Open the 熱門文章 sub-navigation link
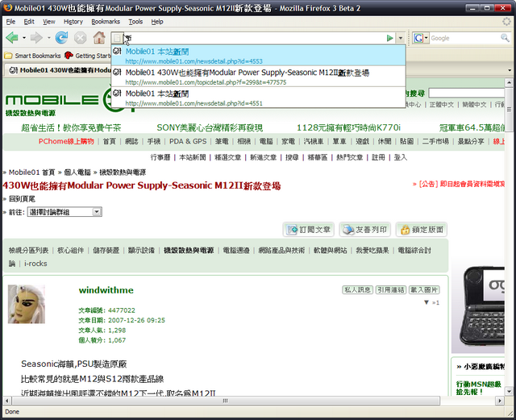This screenshot has height=420, width=516. 349,157
